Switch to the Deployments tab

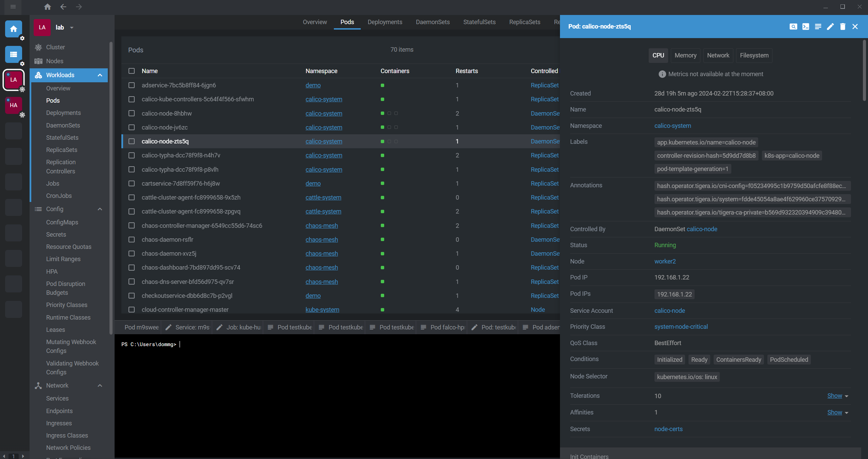tap(385, 22)
